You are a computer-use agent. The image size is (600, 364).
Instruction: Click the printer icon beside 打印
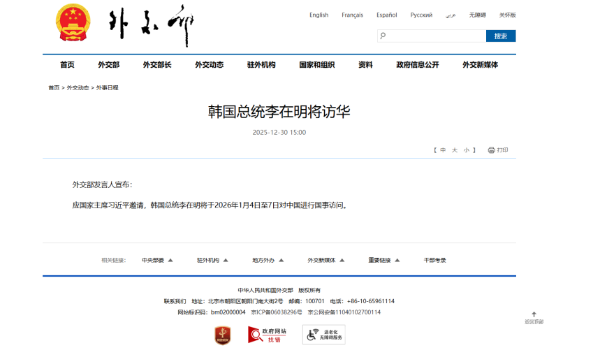[491, 150]
